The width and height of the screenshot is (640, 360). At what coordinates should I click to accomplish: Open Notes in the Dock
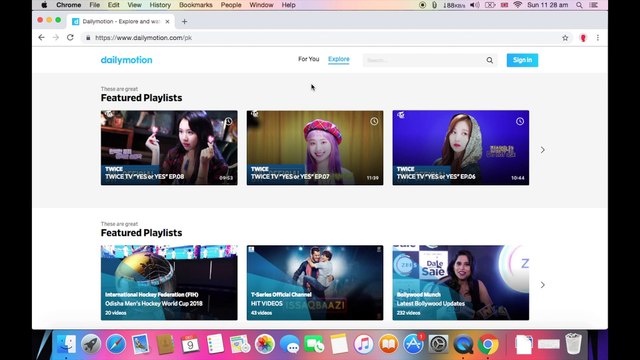pos(339,344)
